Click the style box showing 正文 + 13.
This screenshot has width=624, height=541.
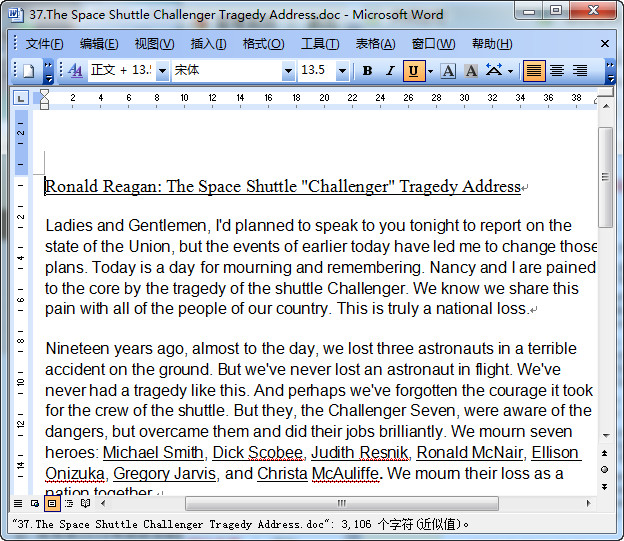(x=122, y=71)
